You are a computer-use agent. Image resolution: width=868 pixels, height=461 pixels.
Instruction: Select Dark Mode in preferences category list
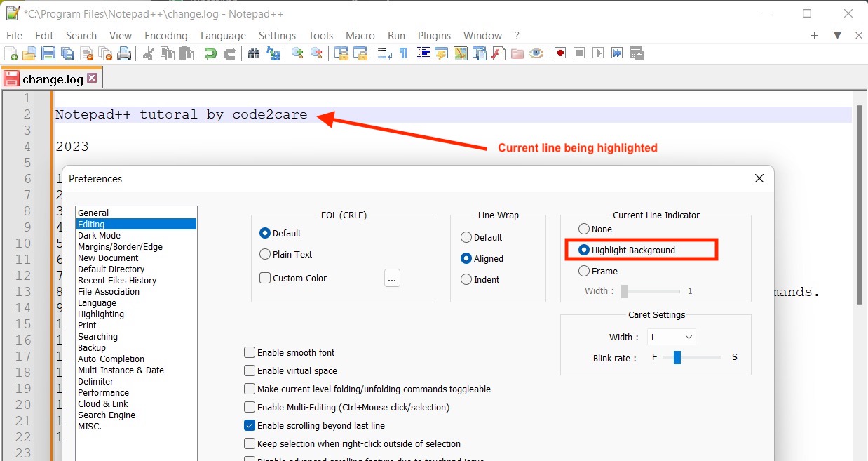(99, 235)
